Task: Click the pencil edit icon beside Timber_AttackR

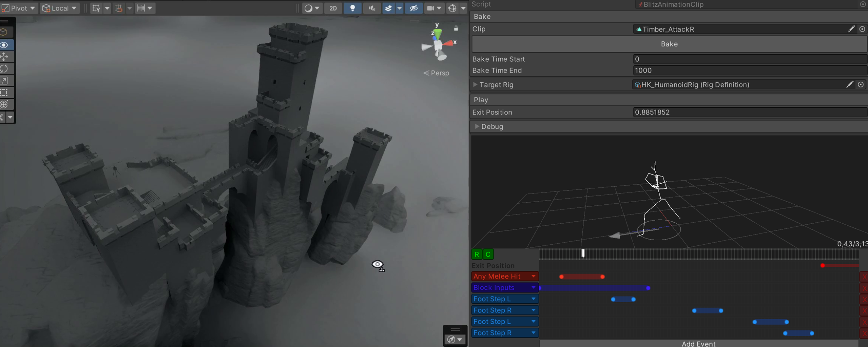Action: click(851, 29)
